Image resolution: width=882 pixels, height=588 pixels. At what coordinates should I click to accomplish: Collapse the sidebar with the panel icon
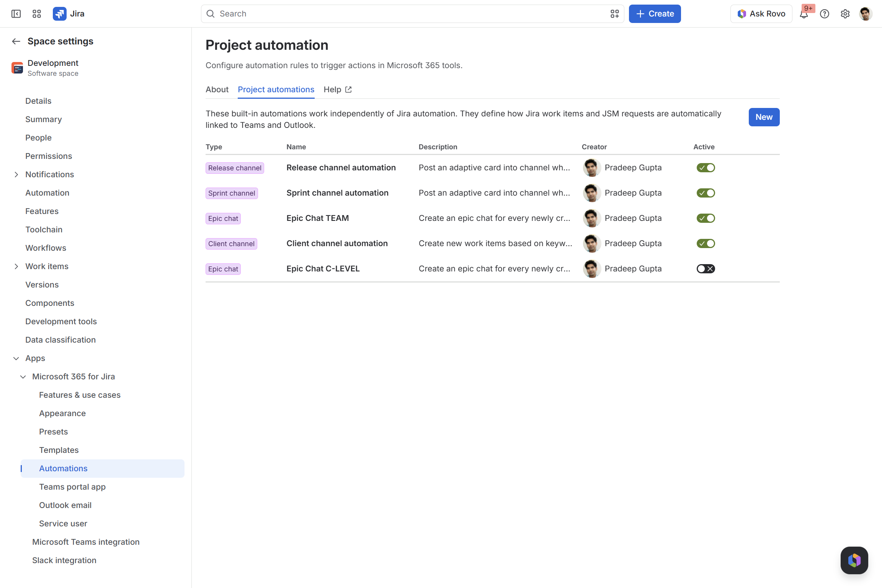coord(16,14)
